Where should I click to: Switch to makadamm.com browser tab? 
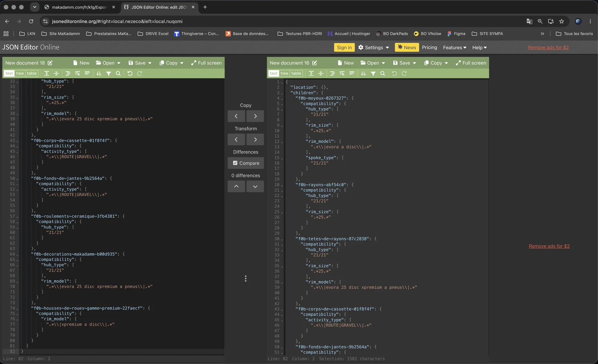pos(80,7)
